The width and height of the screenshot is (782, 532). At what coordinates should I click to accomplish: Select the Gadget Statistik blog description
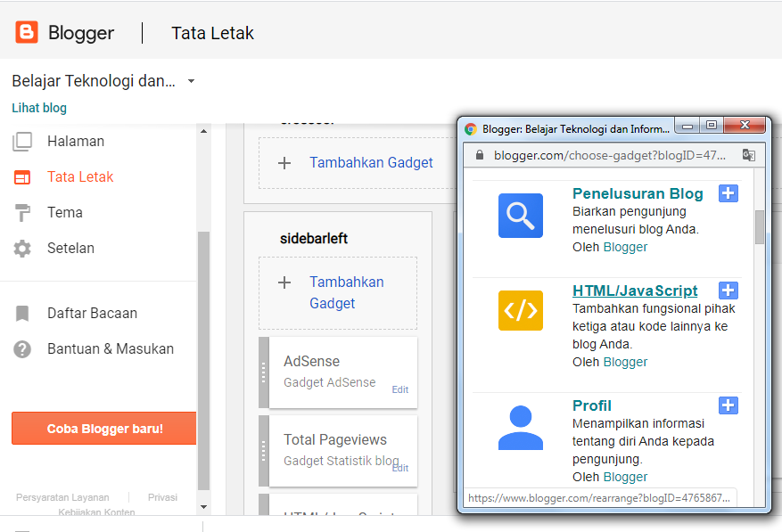pyautogui.click(x=342, y=461)
